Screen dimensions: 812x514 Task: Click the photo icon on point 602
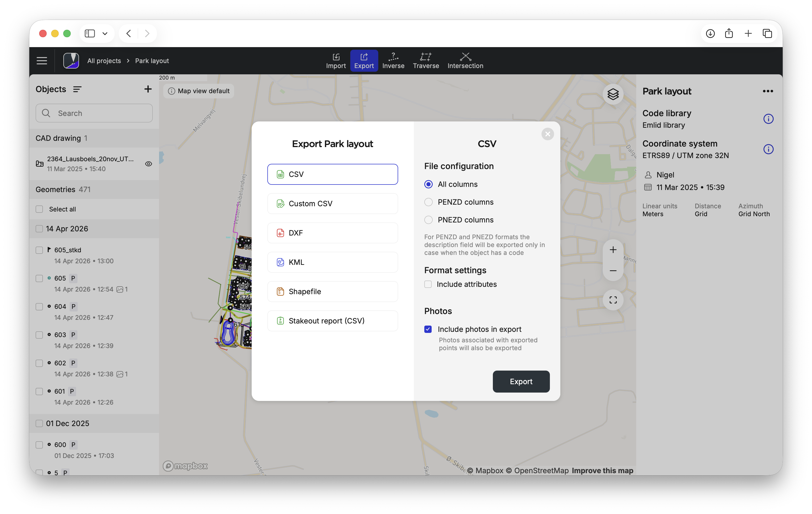point(120,374)
